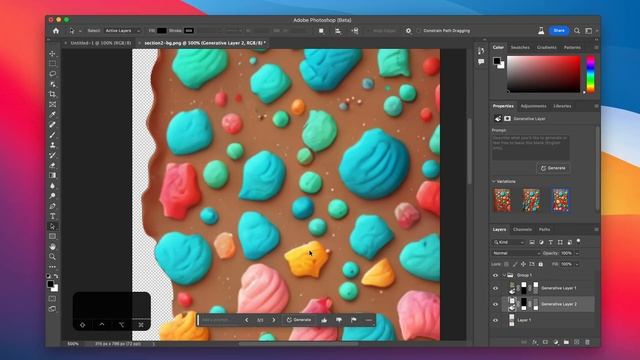This screenshot has height=360, width=640.
Task: Switch to the section2-bg.png document tab
Action: click(205, 43)
